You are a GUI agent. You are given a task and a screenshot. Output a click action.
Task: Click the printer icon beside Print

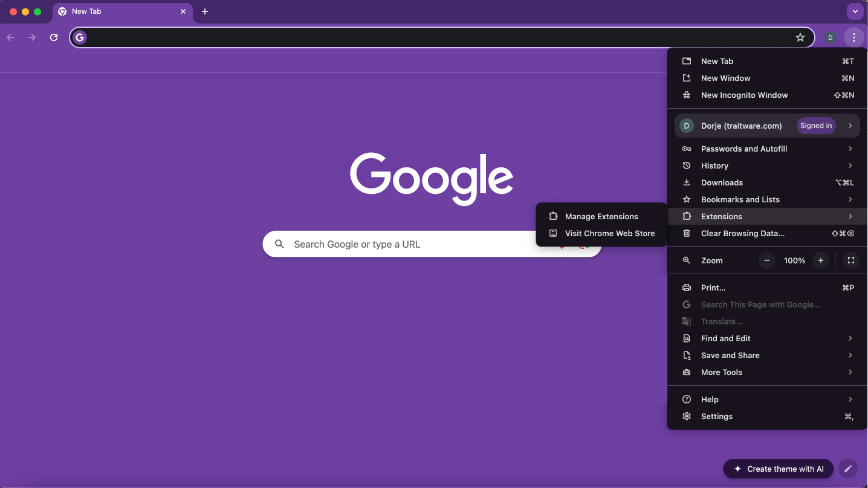(x=687, y=287)
